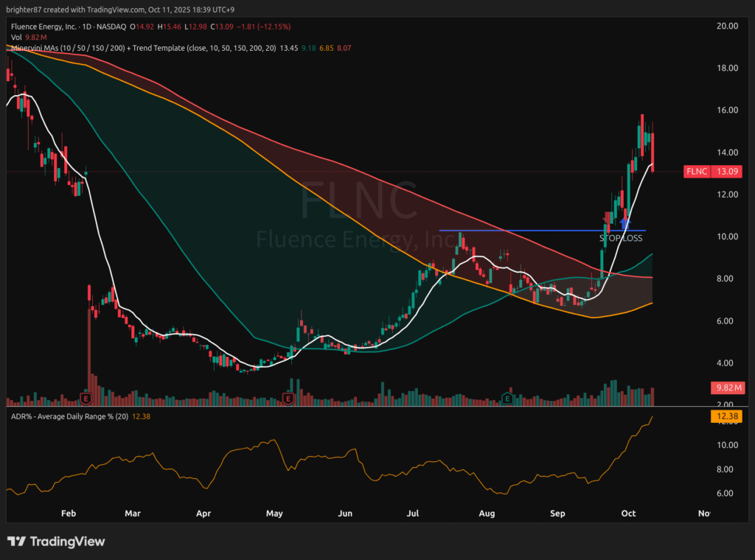
Task: Click the red 9.82 M volume tag
Action: point(727,388)
